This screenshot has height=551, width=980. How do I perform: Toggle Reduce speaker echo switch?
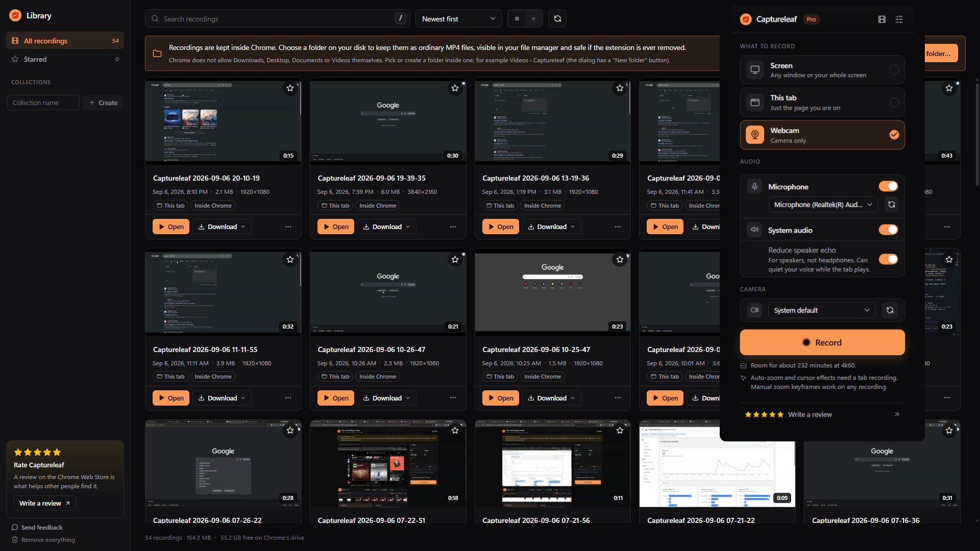(x=888, y=259)
